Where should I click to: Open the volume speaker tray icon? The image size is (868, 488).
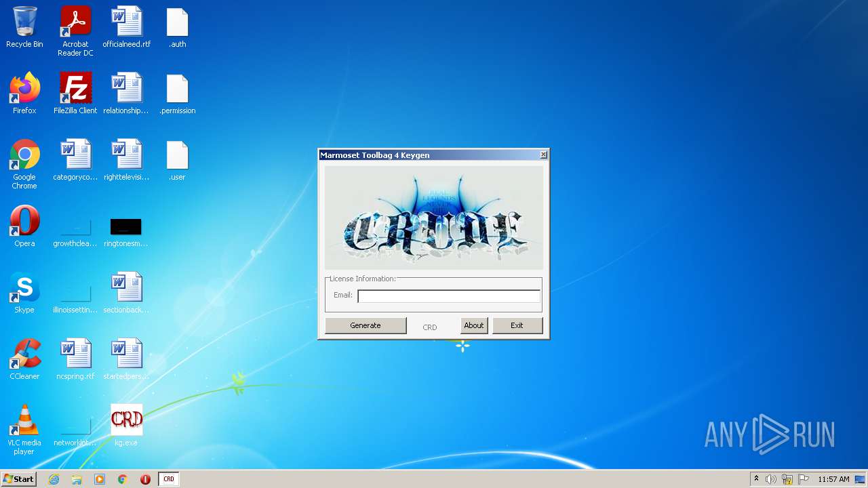pyautogui.click(x=770, y=479)
